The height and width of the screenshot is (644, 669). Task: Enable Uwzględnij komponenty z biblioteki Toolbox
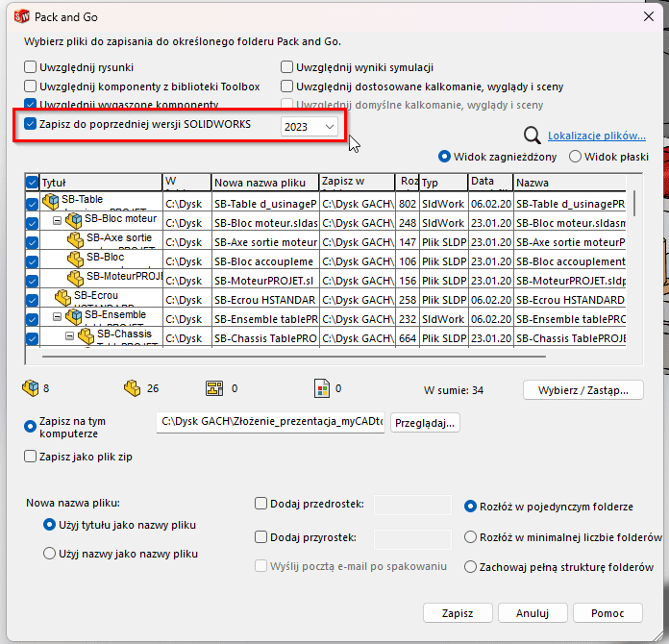31,87
